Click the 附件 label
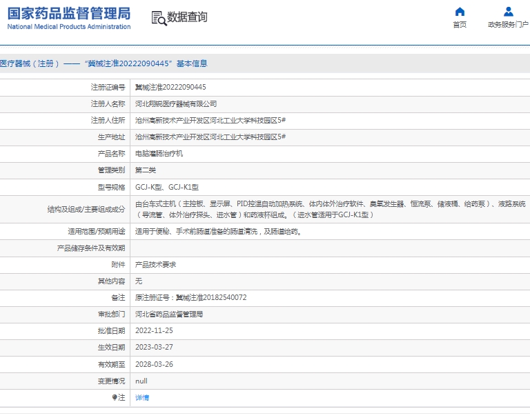 118,265
